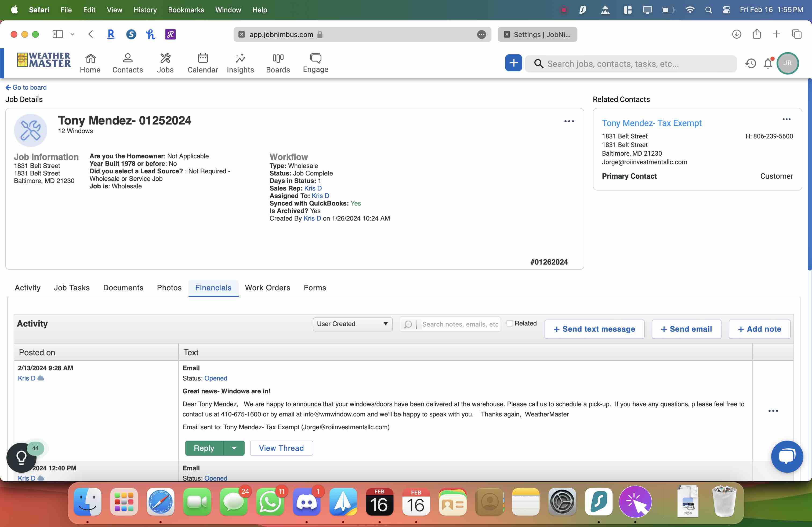
Task: Open recent history clock icon
Action: [x=751, y=63]
